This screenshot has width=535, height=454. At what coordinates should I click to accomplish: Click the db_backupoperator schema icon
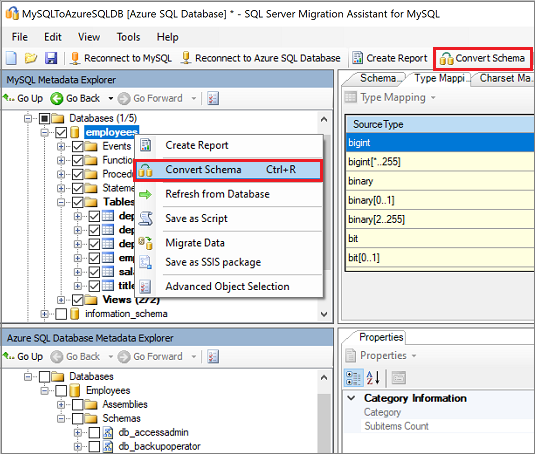pyautogui.click(x=108, y=446)
